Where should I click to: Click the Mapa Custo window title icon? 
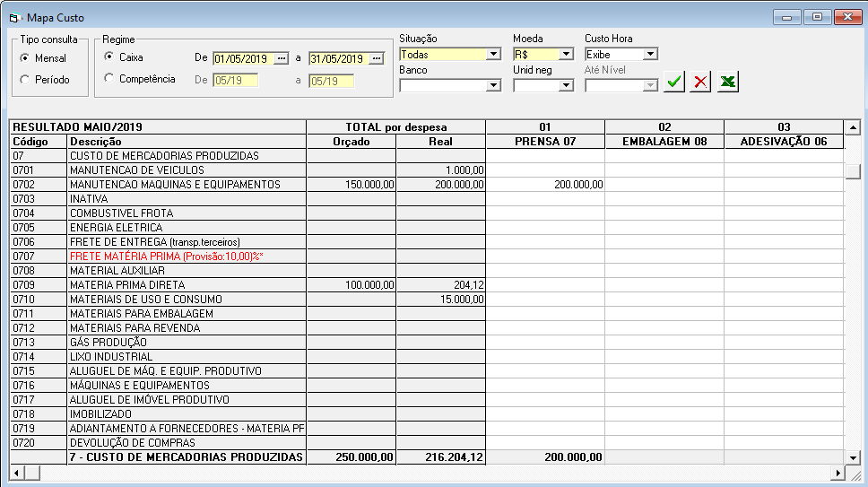pos(14,17)
